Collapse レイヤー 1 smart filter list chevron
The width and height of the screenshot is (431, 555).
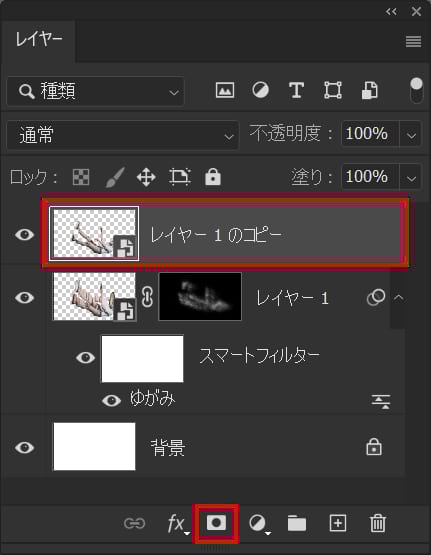click(x=399, y=297)
